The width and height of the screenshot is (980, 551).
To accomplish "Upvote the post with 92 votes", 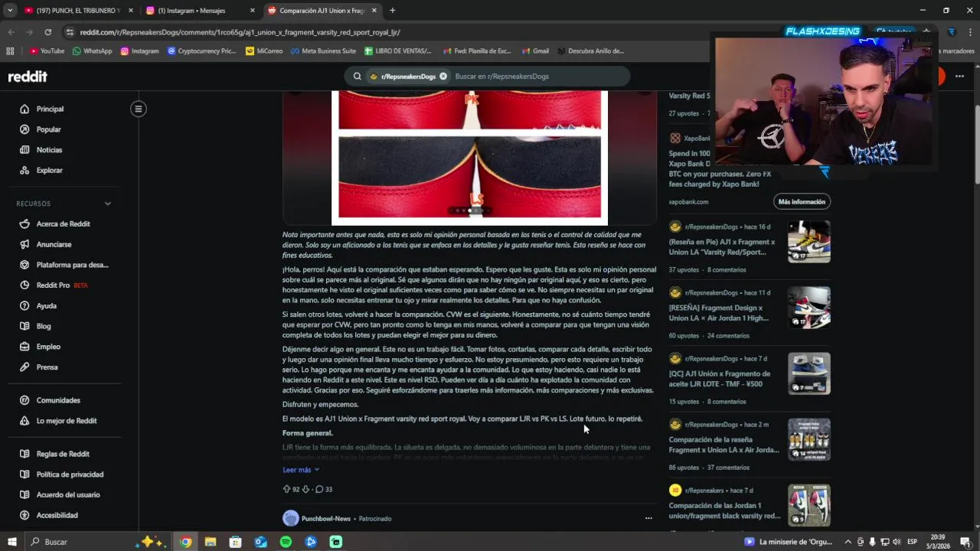I will (x=287, y=489).
